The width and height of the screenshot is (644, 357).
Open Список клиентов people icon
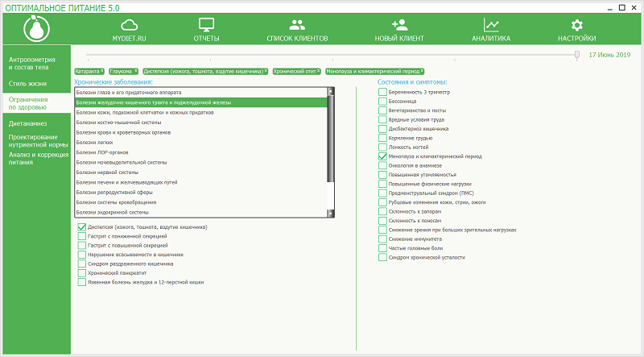click(297, 25)
